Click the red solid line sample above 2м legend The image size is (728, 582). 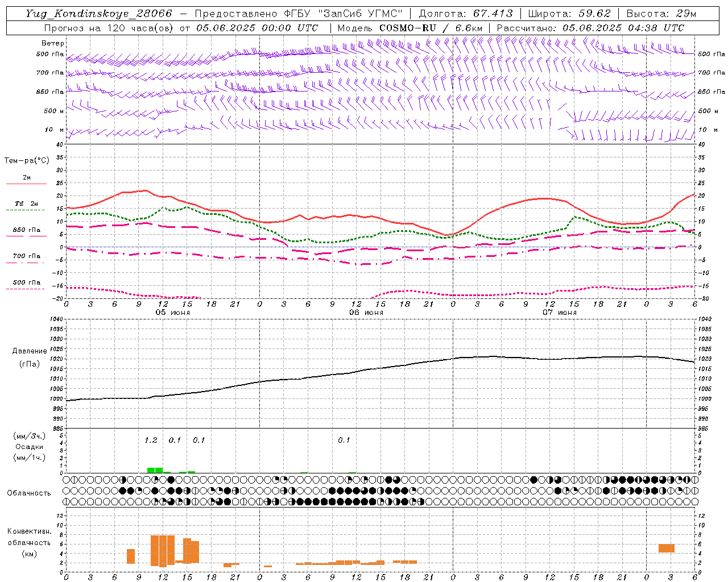[x=26, y=184]
